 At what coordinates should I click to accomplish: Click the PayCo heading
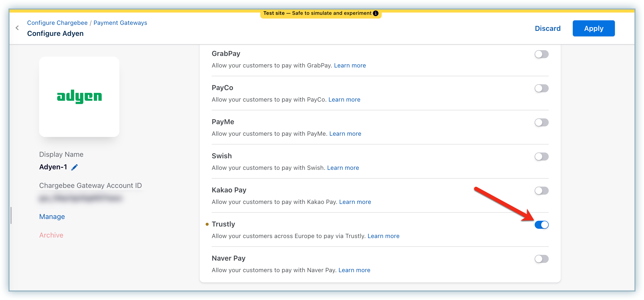click(x=222, y=88)
